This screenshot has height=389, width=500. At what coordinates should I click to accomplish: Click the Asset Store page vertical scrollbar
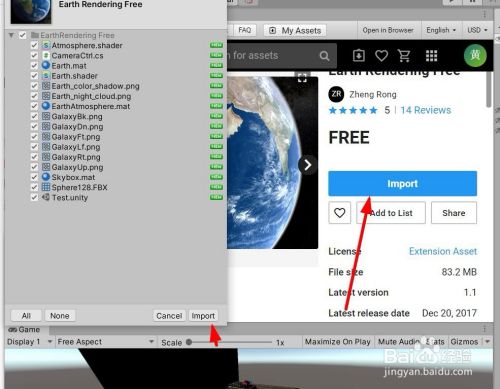click(x=489, y=89)
